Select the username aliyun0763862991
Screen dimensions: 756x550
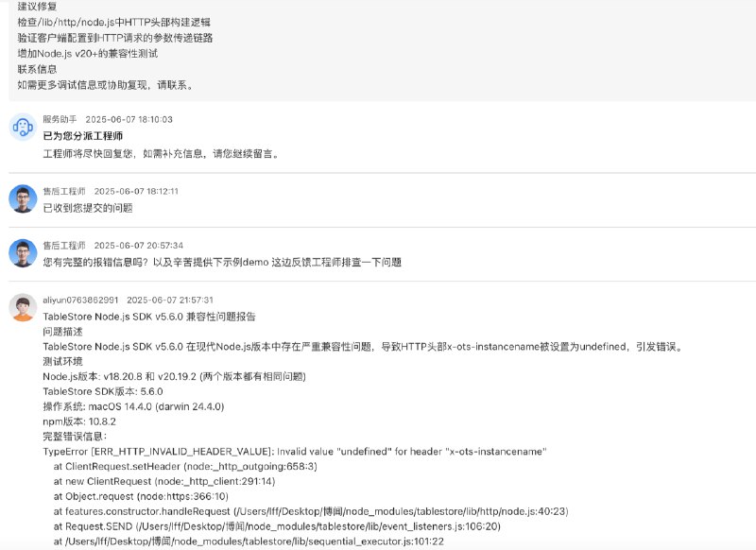(x=80, y=300)
